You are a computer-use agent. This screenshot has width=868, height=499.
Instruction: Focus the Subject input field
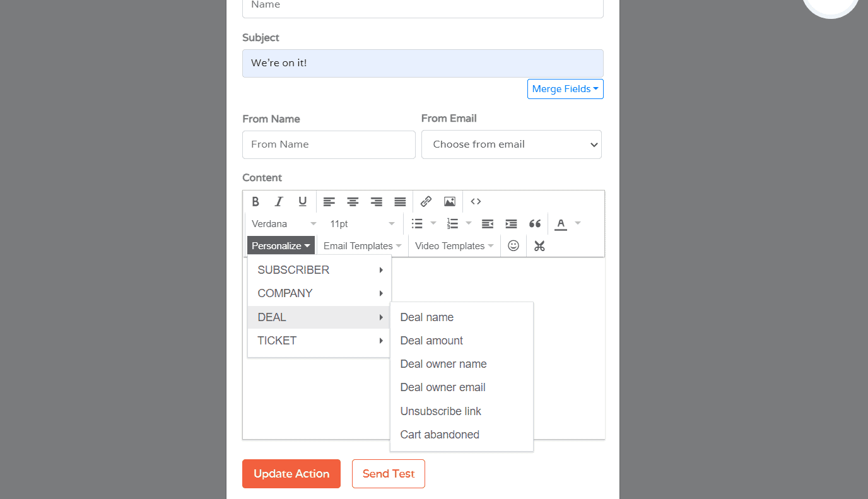coord(423,63)
